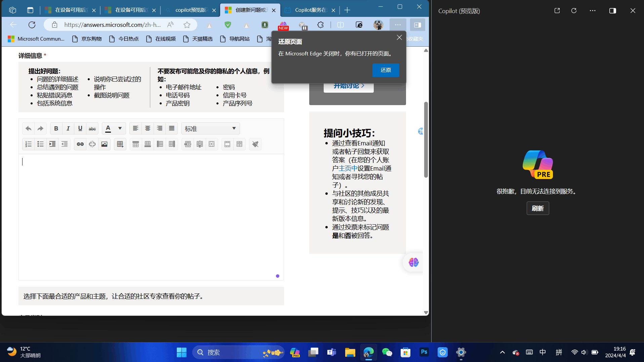Open the 导航网站 bookmark
The image size is (644, 362).
pos(235,39)
